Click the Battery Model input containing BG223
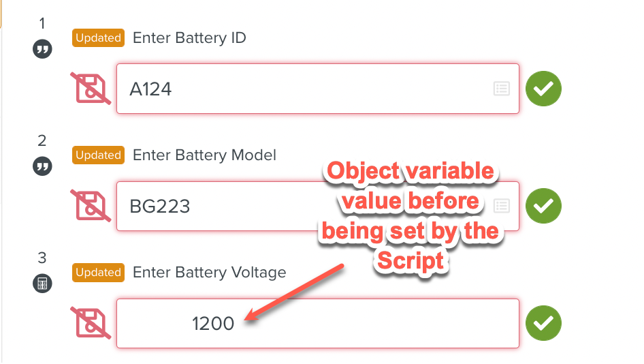The image size is (644, 364). (x=225, y=206)
